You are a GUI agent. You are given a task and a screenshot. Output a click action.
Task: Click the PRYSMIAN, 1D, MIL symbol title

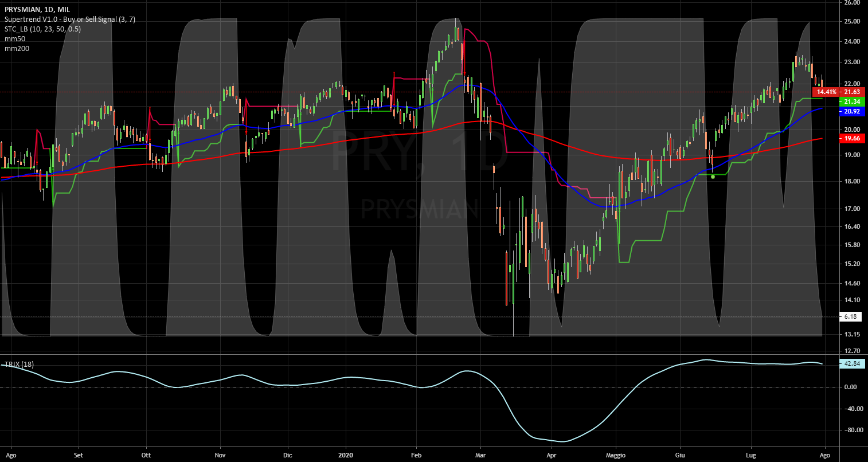click(37, 9)
